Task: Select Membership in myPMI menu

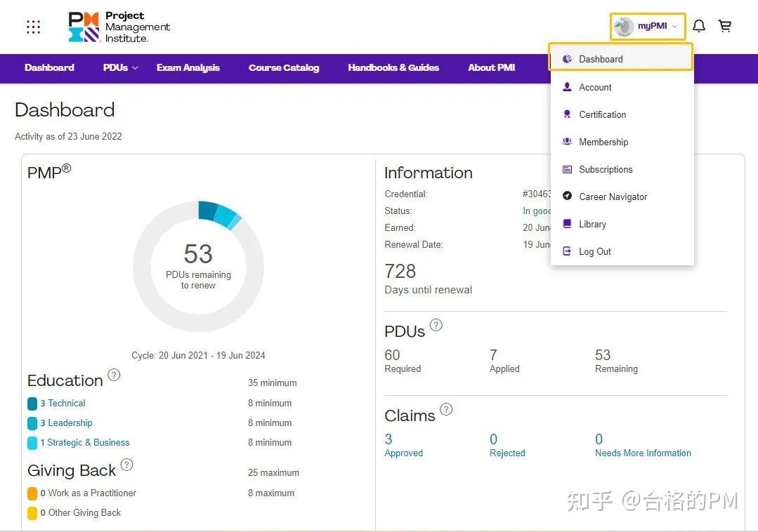Action: [x=622, y=142]
